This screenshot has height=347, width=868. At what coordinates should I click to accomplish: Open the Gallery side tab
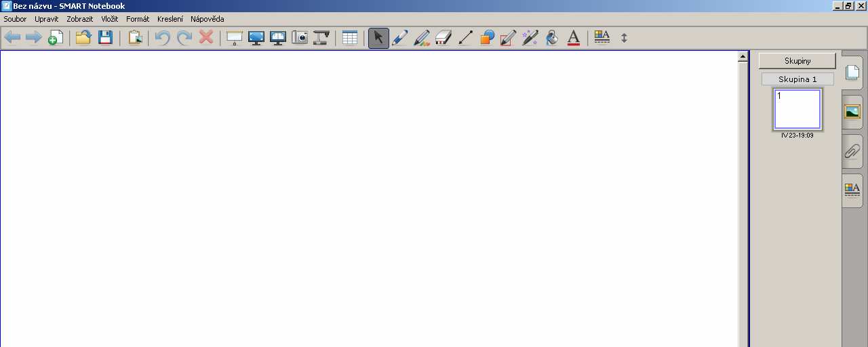(852, 112)
